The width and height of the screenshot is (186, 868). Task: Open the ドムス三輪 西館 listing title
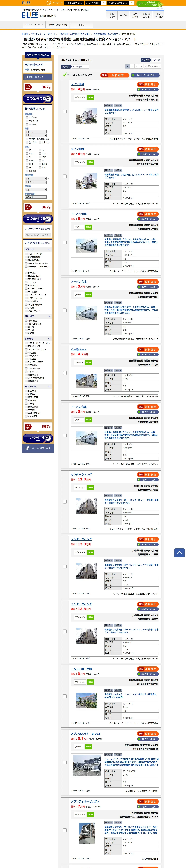coord(81,669)
